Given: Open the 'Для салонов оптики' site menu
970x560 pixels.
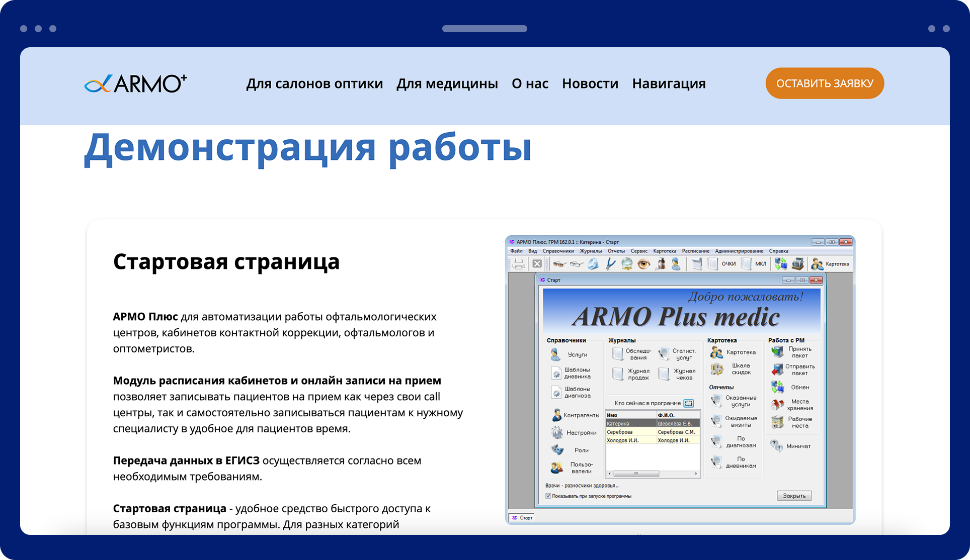Looking at the screenshot, I should (314, 83).
